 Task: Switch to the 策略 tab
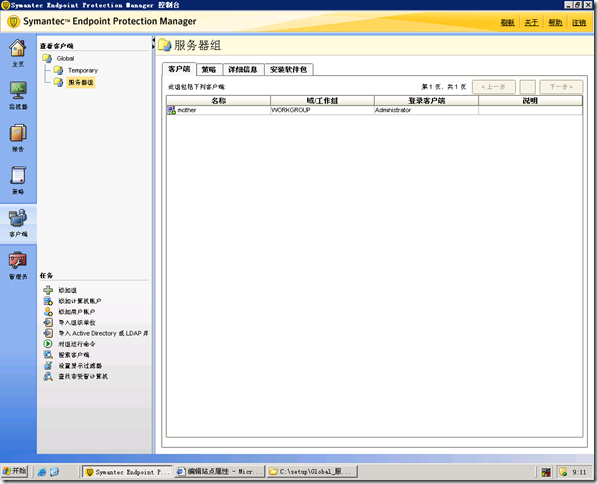point(209,69)
